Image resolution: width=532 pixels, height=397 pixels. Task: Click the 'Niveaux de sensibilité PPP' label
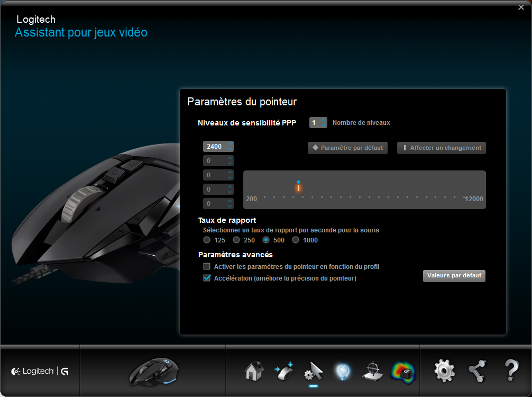[247, 123]
